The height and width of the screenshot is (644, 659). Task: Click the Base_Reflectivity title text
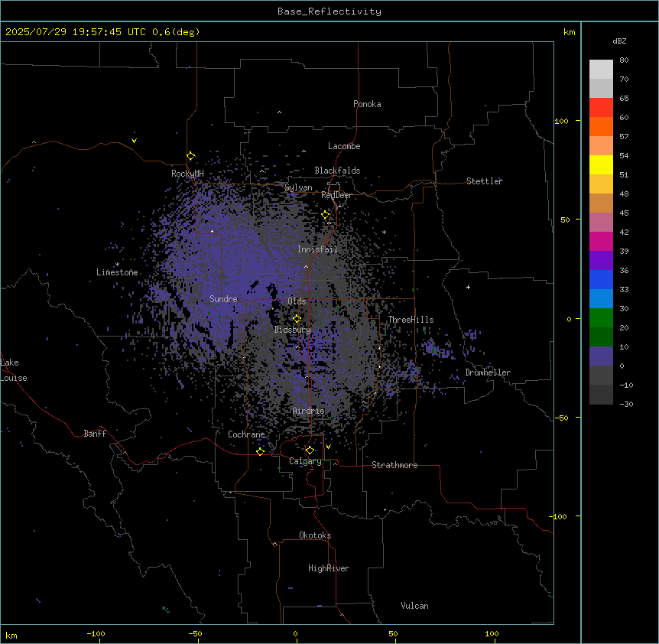329,11
